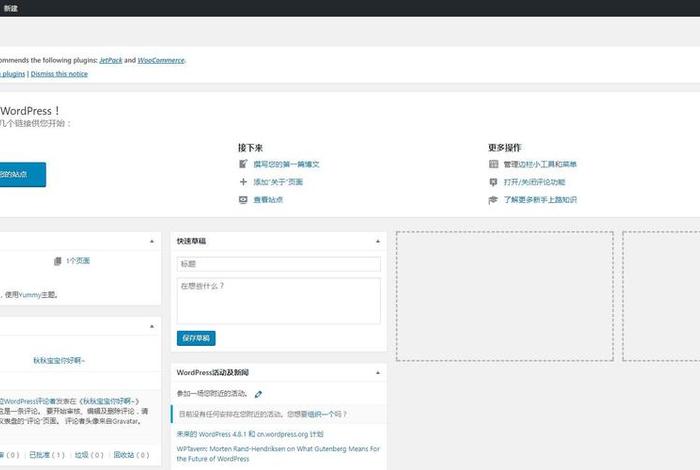The image size is (700, 470).
Task: Open the 秋秋宝宝你好啊~ post link in recent activity
Action: (x=59, y=361)
